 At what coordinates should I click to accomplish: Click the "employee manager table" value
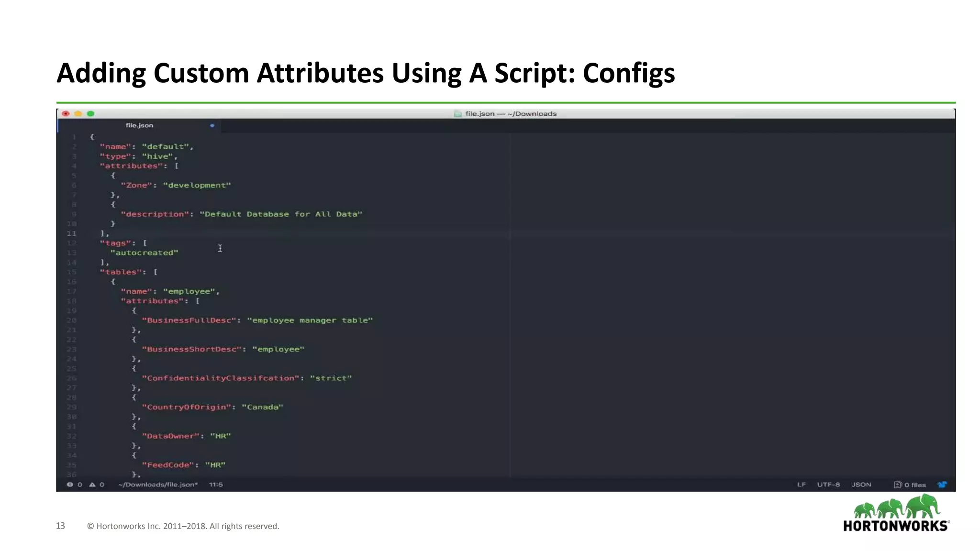tap(310, 320)
